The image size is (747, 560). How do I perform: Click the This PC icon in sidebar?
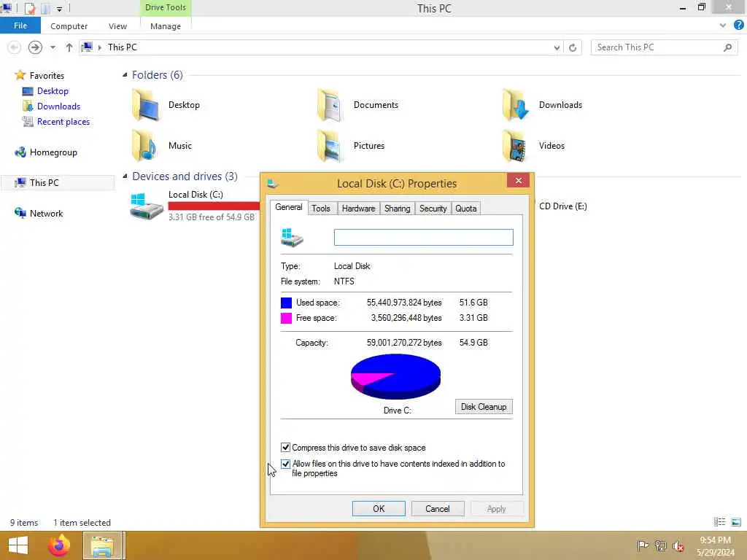[x=20, y=183]
